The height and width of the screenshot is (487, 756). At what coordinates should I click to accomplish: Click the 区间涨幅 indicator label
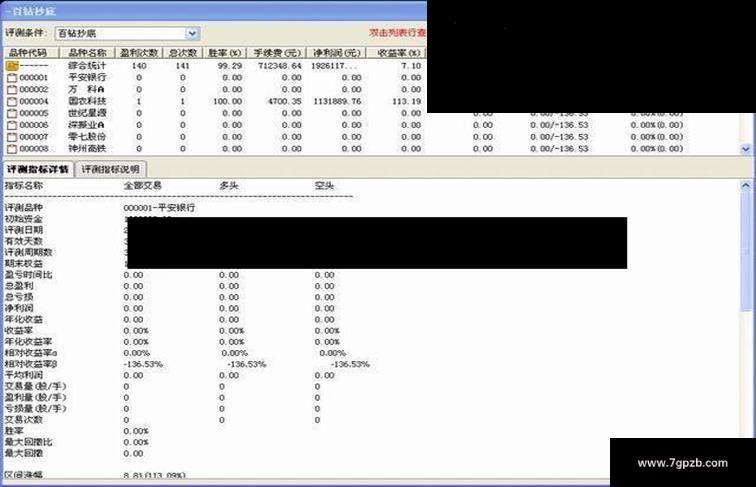(x=24, y=475)
